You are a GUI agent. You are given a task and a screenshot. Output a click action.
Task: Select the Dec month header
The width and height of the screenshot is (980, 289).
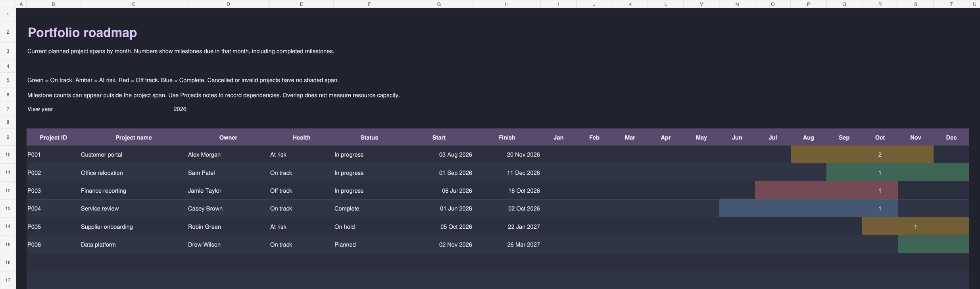tap(951, 138)
